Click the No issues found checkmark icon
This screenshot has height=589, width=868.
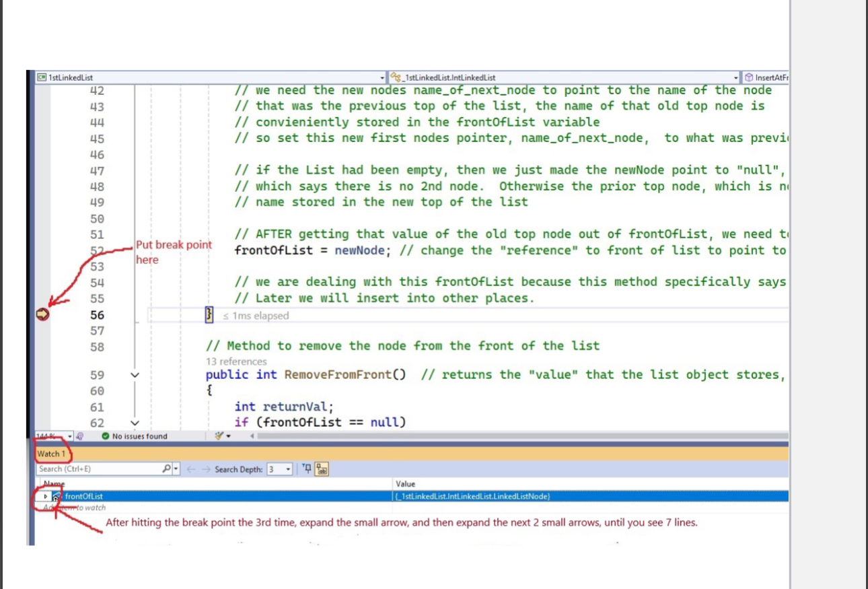pyautogui.click(x=107, y=436)
